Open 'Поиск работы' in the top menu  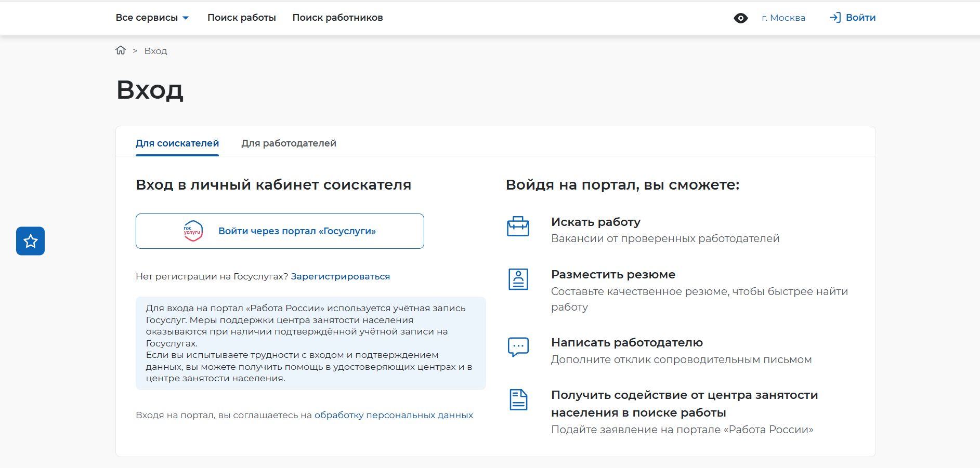pos(241,18)
